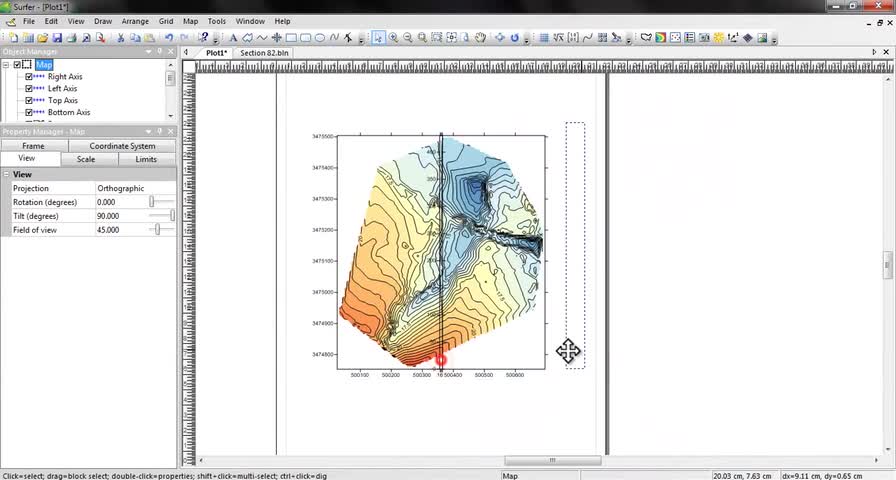
Task: Open the Grid Data toolbar icon
Action: 544,38
